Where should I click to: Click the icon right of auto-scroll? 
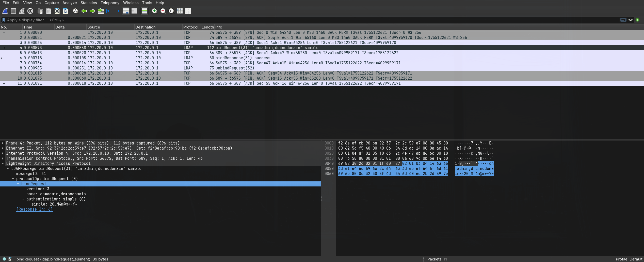pyautogui.click(x=134, y=11)
